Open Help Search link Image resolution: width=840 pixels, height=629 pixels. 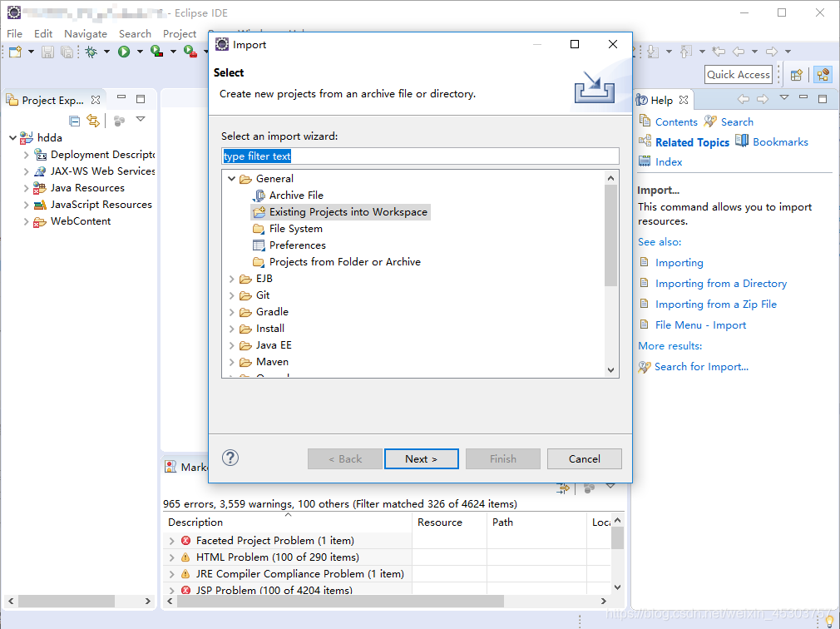tap(737, 121)
